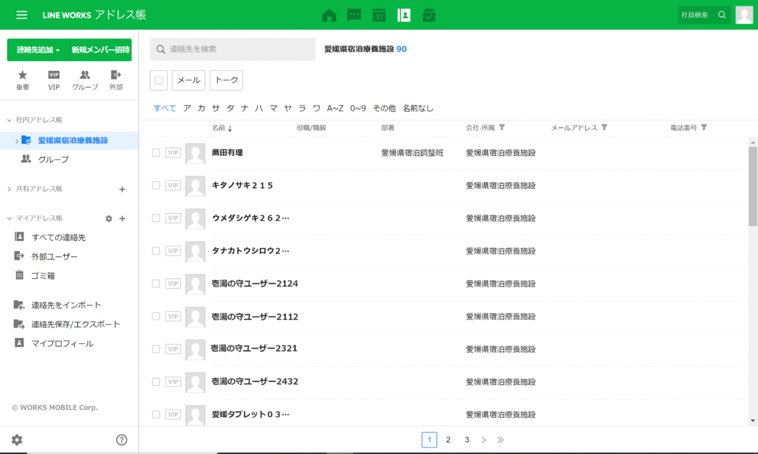758x454 pixels.
Task: Open the hamburger menu in the header
Action: (x=21, y=15)
